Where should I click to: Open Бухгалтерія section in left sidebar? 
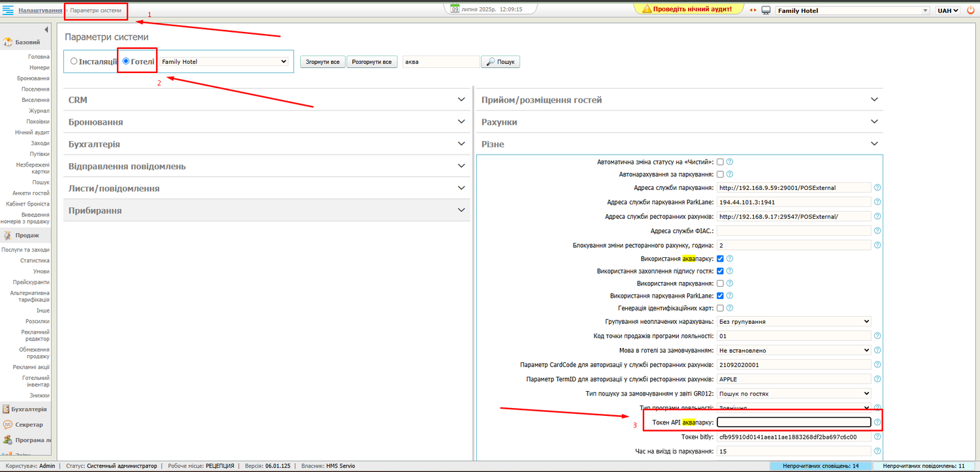28,409
